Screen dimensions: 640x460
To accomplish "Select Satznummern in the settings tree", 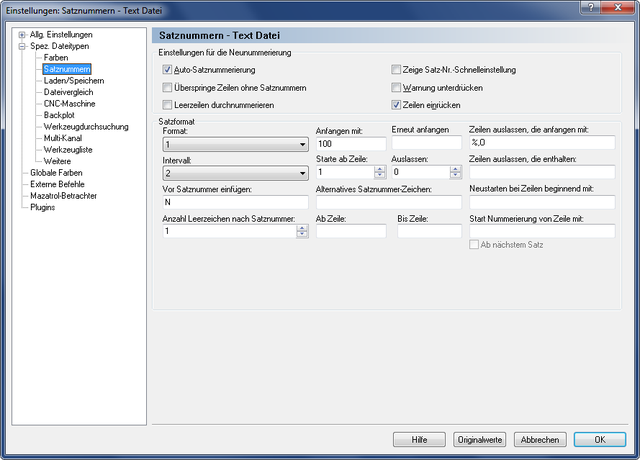I will coord(67,69).
